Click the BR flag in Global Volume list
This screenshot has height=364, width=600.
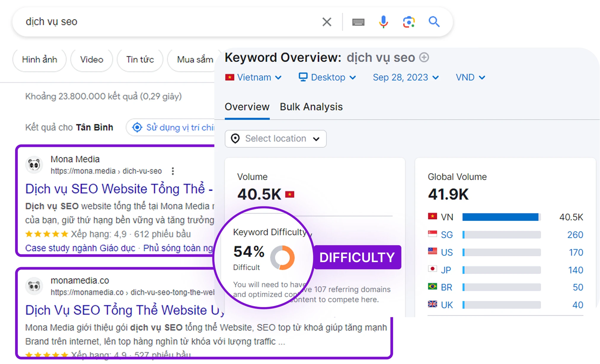point(433,286)
